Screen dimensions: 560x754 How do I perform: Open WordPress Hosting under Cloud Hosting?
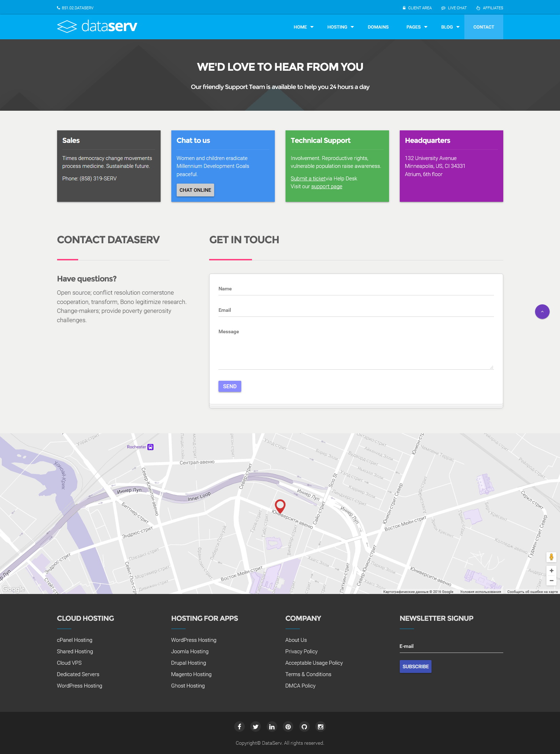(x=80, y=686)
